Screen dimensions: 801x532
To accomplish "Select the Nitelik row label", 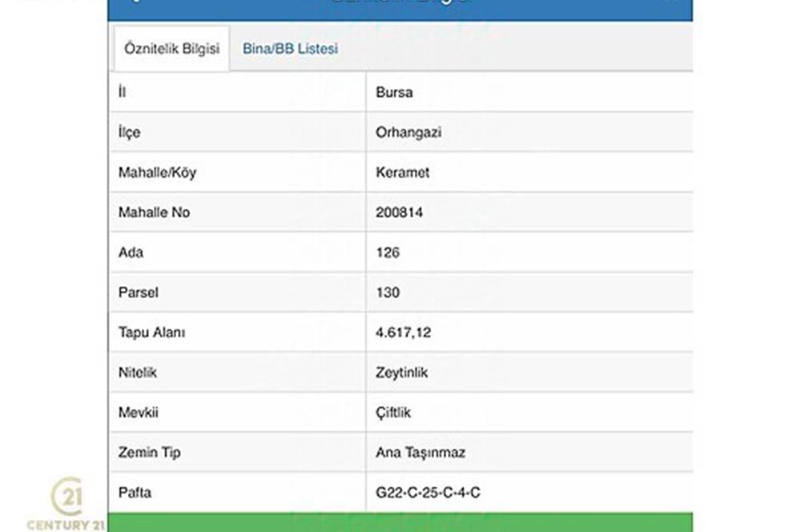I will pyautogui.click(x=138, y=373).
